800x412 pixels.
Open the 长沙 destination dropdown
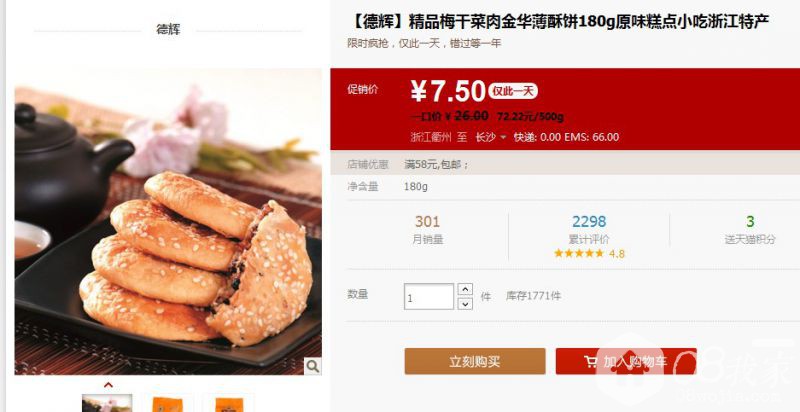point(491,137)
